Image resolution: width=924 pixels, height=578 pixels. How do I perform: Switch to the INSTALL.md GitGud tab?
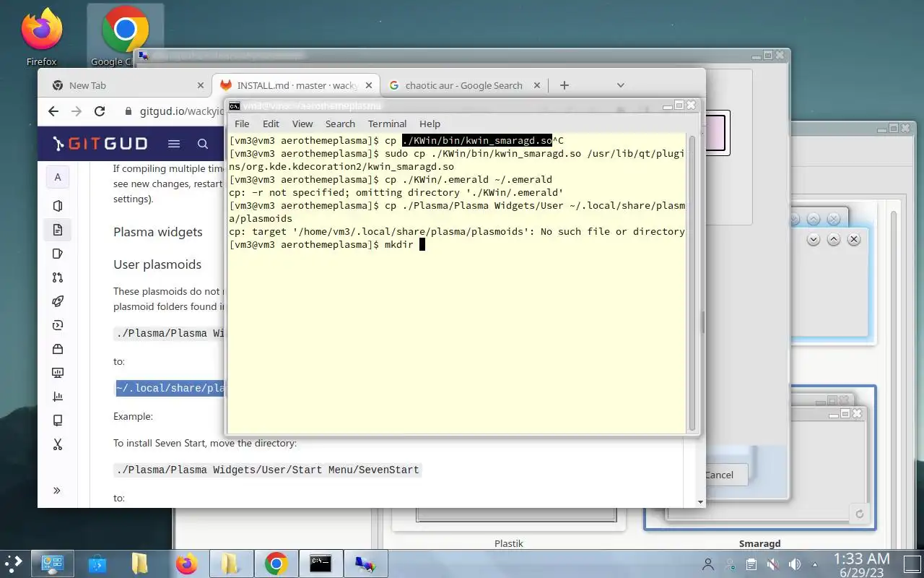pyautogui.click(x=297, y=85)
